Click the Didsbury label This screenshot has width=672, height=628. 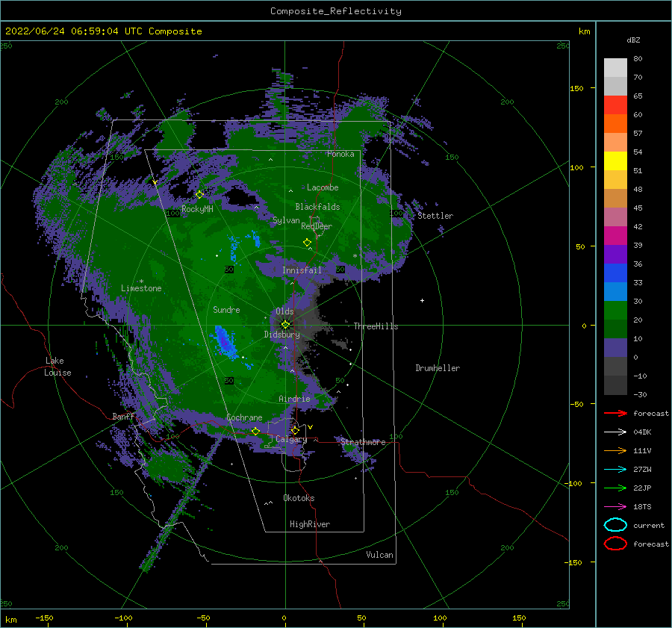pos(281,335)
